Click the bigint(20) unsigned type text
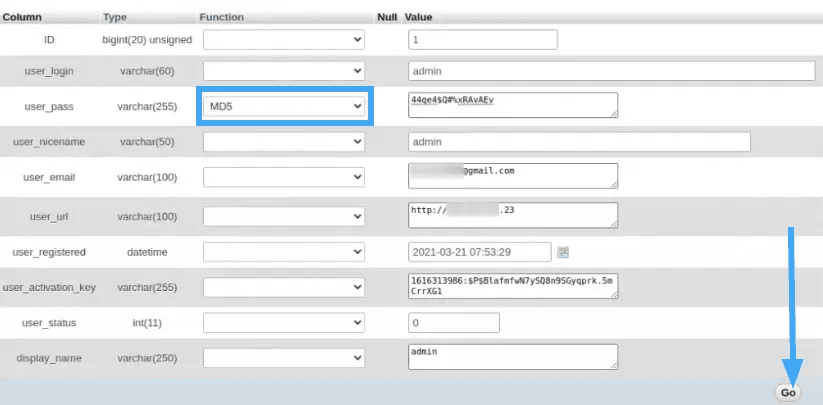Viewport: 823px width, 405px height. (147, 39)
